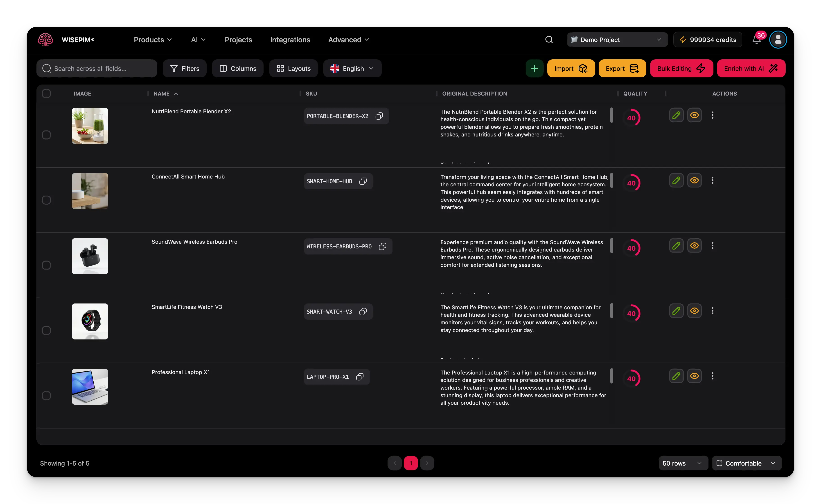Click the eye preview icon for Professional Laptop X1
The height and width of the screenshot is (504, 821).
pyautogui.click(x=694, y=376)
